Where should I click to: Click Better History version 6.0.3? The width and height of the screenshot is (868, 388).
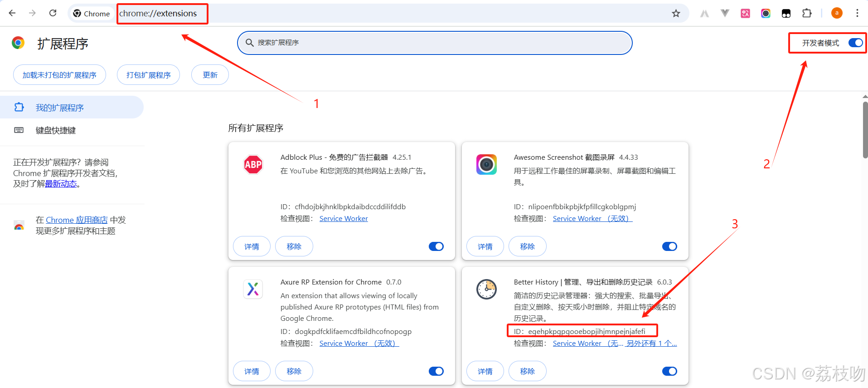pos(664,282)
